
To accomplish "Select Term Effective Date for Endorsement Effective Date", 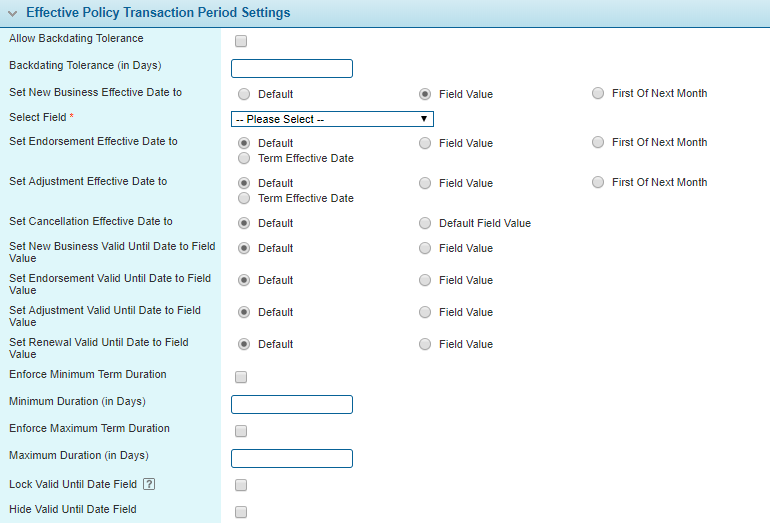I will tap(245, 158).
